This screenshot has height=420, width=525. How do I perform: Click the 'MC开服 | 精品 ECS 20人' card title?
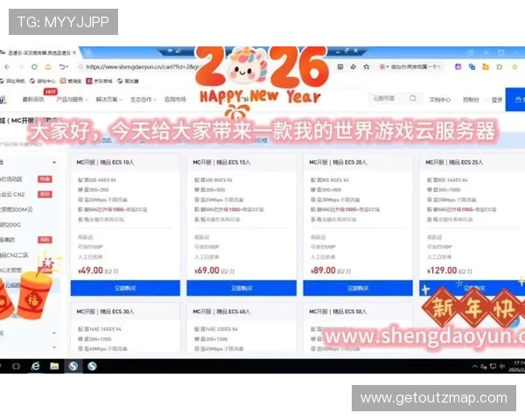pyautogui.click(x=338, y=163)
